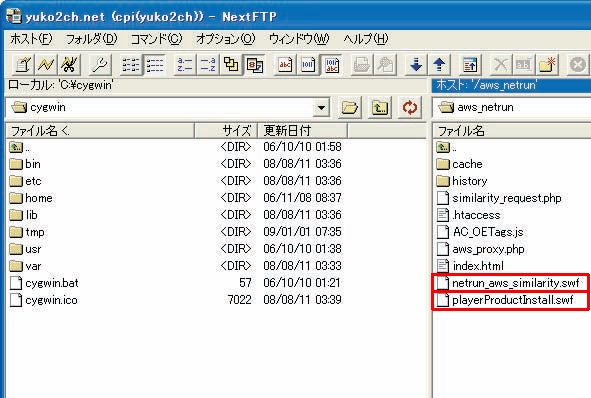Select the host parent directory '..' entry
This screenshot has height=398, width=591.
coord(447,147)
